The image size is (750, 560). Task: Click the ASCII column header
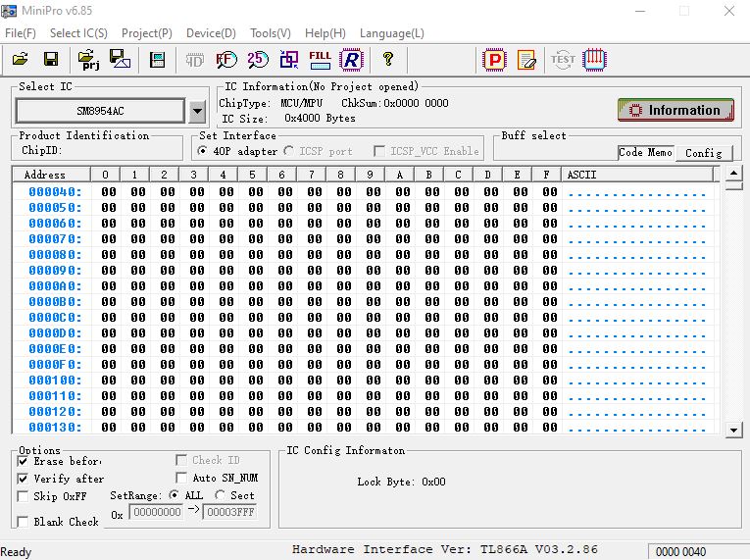click(639, 175)
